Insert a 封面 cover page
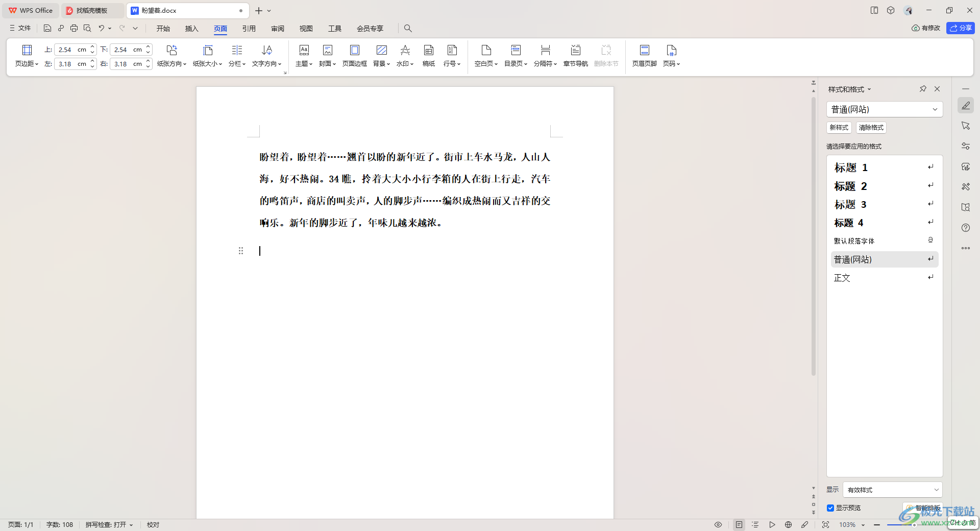 [x=327, y=56]
